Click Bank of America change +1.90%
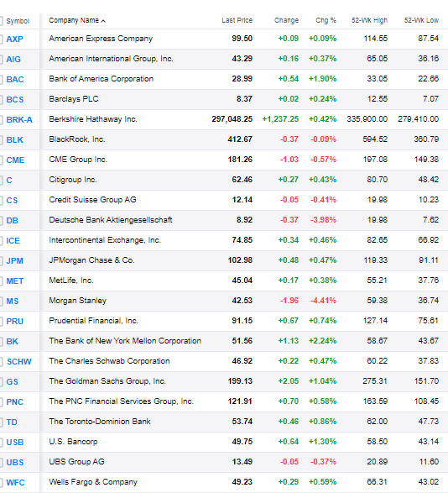 coord(322,79)
